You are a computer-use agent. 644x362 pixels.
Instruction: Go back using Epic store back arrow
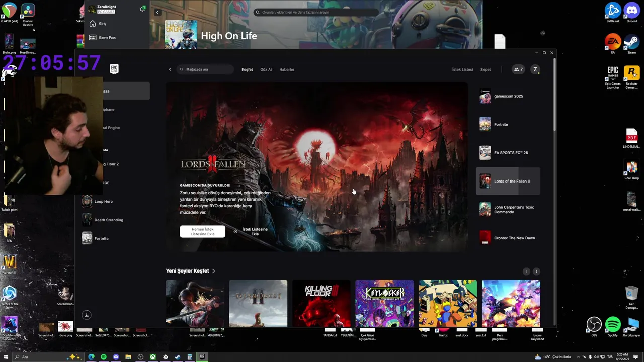click(170, 69)
